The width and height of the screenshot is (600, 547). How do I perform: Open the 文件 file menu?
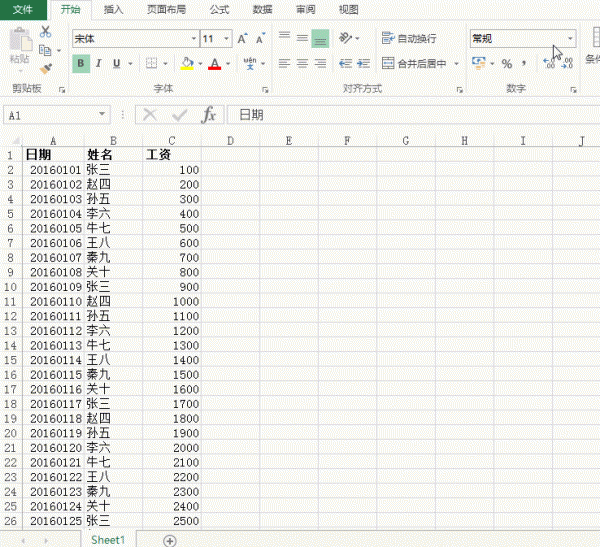[x=22, y=10]
